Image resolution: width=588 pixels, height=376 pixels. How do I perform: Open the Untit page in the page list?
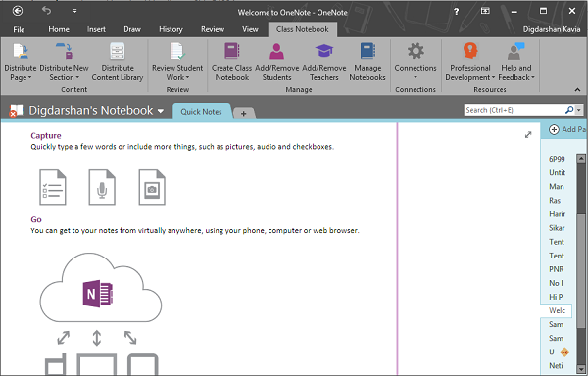pyautogui.click(x=557, y=172)
